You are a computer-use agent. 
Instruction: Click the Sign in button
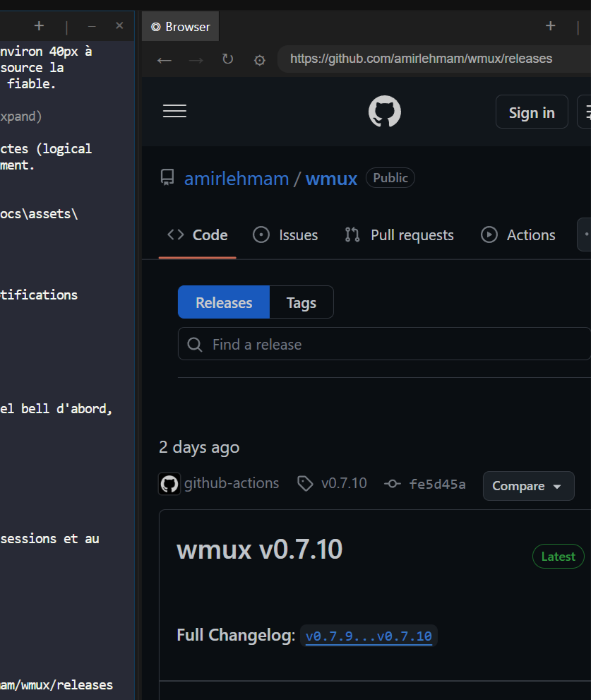pos(532,112)
